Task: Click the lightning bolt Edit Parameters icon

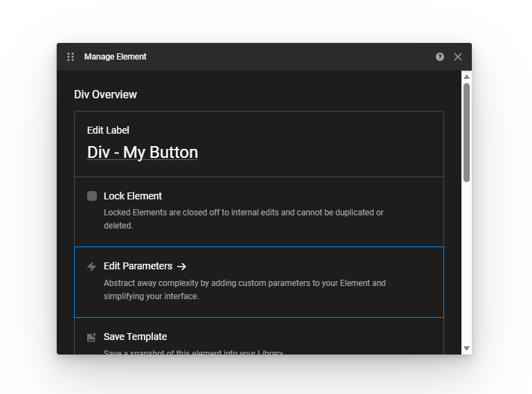Action: (x=92, y=267)
